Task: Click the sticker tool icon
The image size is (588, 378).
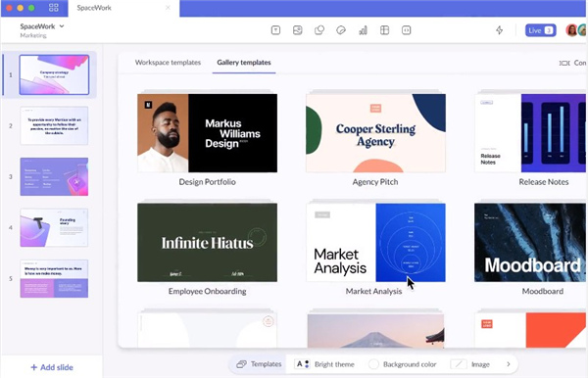Action: pyautogui.click(x=341, y=30)
